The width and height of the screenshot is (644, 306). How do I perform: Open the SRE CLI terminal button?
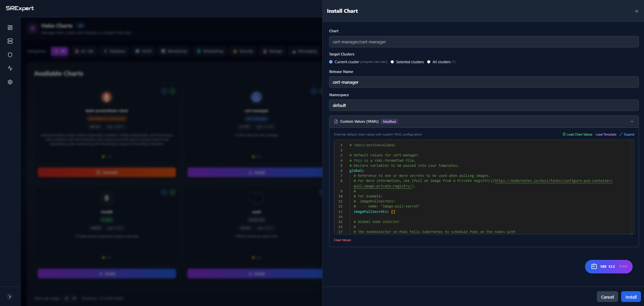click(608, 267)
